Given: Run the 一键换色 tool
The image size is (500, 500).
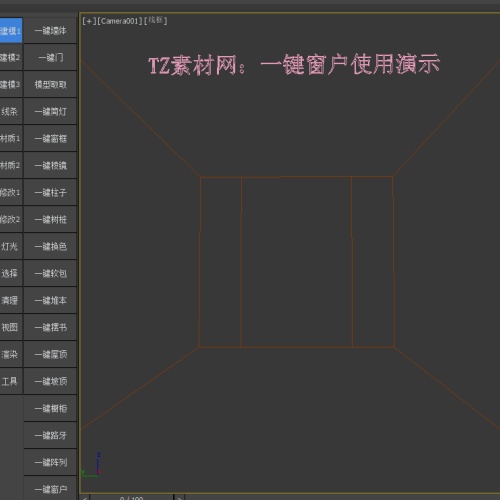Looking at the screenshot, I should [50, 246].
